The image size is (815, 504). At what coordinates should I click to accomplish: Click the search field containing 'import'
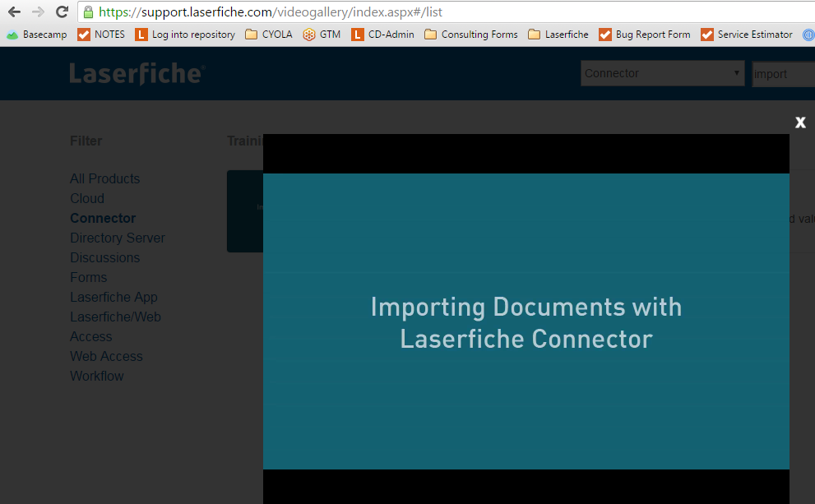[783, 74]
